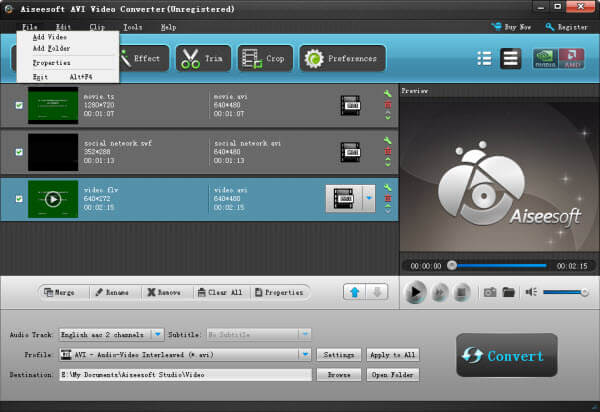The image size is (600, 412).
Task: Open the Clip menu
Action: pyautogui.click(x=97, y=27)
